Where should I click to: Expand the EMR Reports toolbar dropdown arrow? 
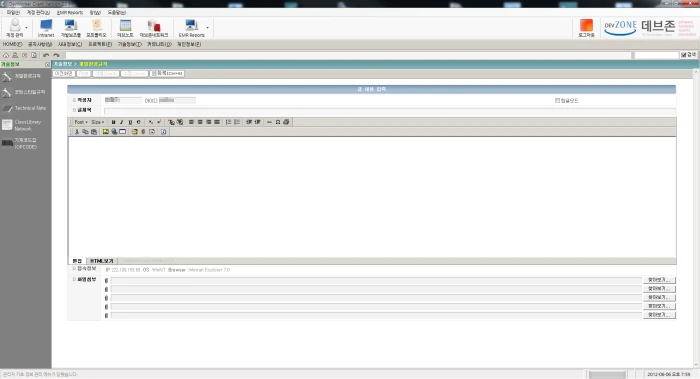pyautogui.click(x=208, y=28)
